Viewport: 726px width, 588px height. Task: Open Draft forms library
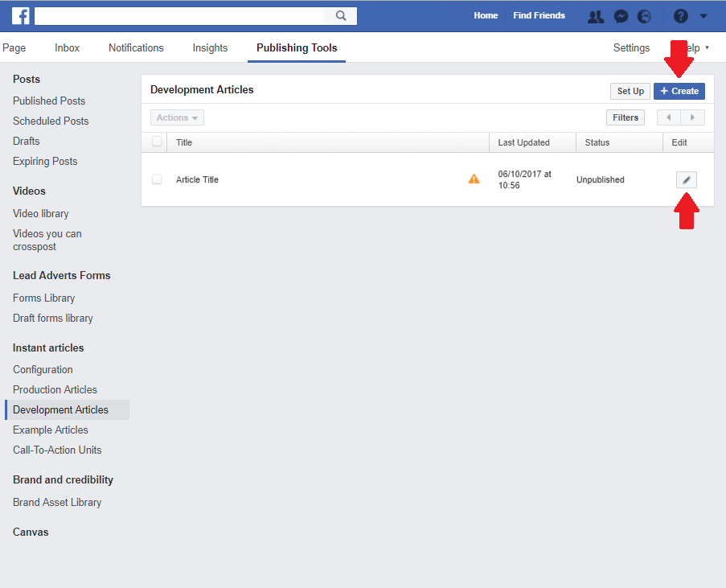tap(53, 319)
